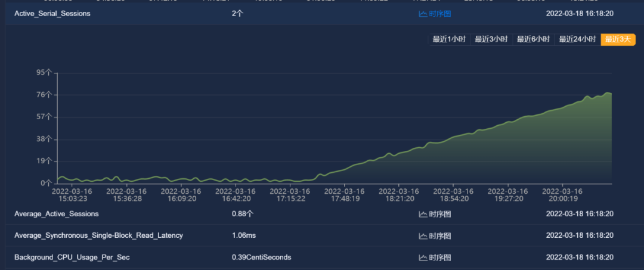Viewport: 644px width, 270px height.
Task: Click the Active_Serial_Sessions metric name
Action: [52, 14]
